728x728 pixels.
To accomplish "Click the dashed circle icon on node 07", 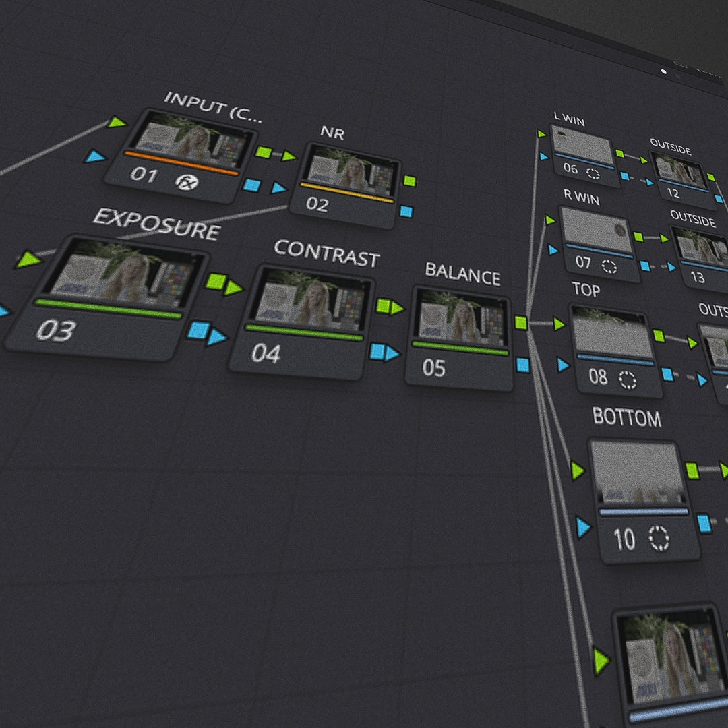I will (x=609, y=266).
